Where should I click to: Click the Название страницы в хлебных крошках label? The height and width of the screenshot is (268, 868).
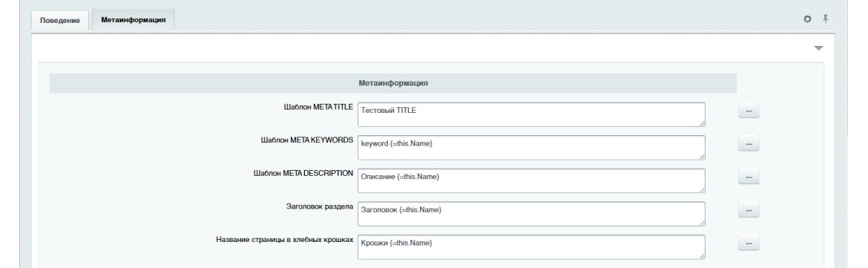(285, 241)
